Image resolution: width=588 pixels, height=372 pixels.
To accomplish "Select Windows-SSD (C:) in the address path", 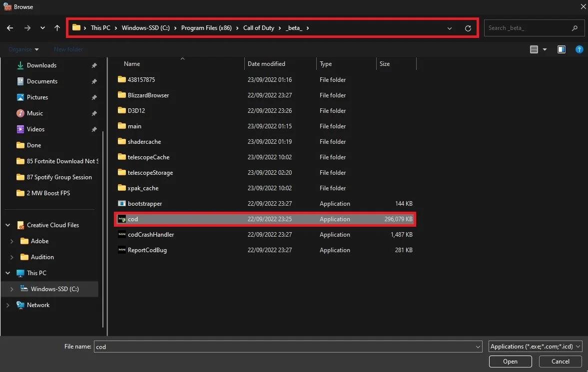I will coord(145,28).
